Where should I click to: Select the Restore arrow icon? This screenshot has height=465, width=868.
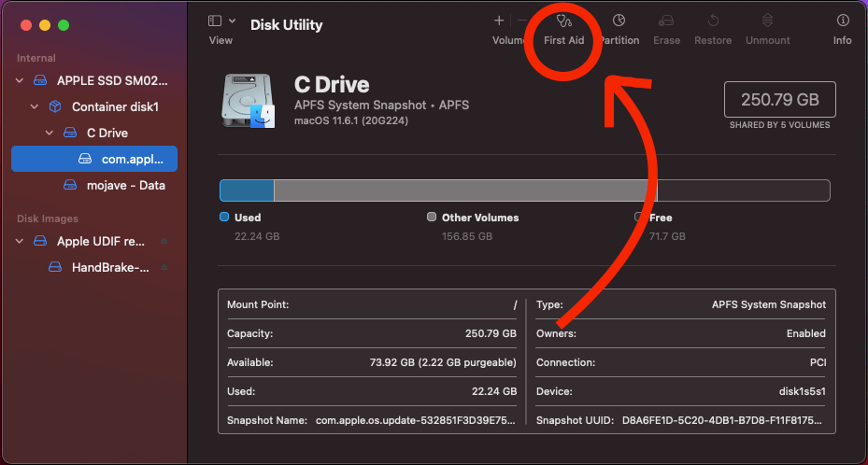713,21
